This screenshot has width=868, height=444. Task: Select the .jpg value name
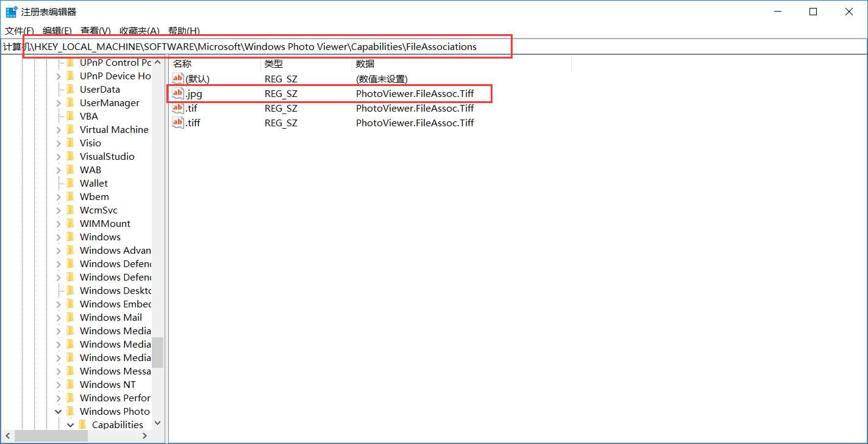(194, 93)
